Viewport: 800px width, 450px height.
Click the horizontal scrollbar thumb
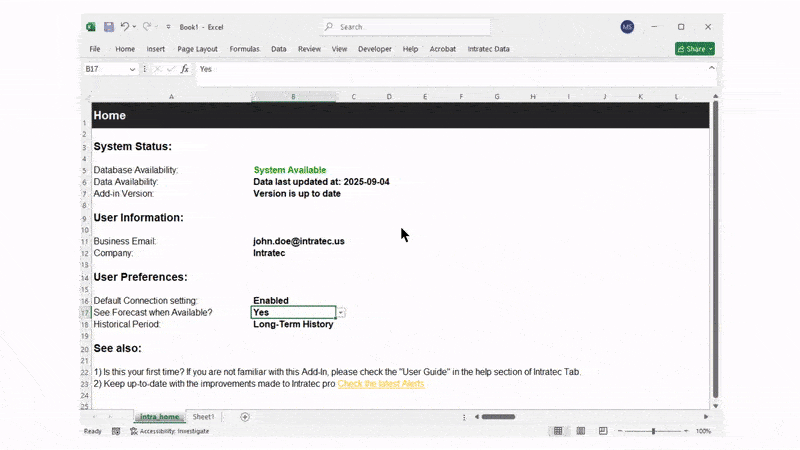pyautogui.click(x=498, y=417)
